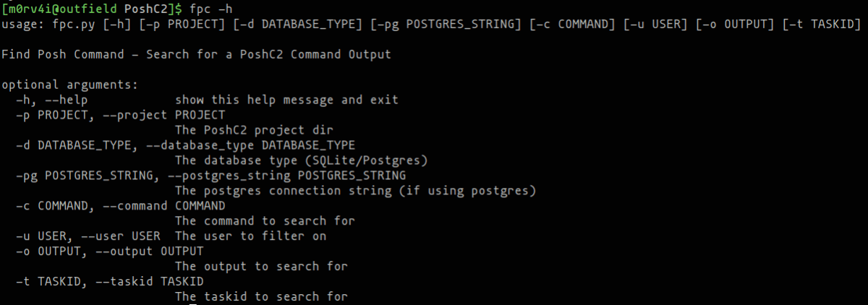Click 'The PoshC2 project dir' text
The height and width of the screenshot is (305, 868).
click(254, 130)
